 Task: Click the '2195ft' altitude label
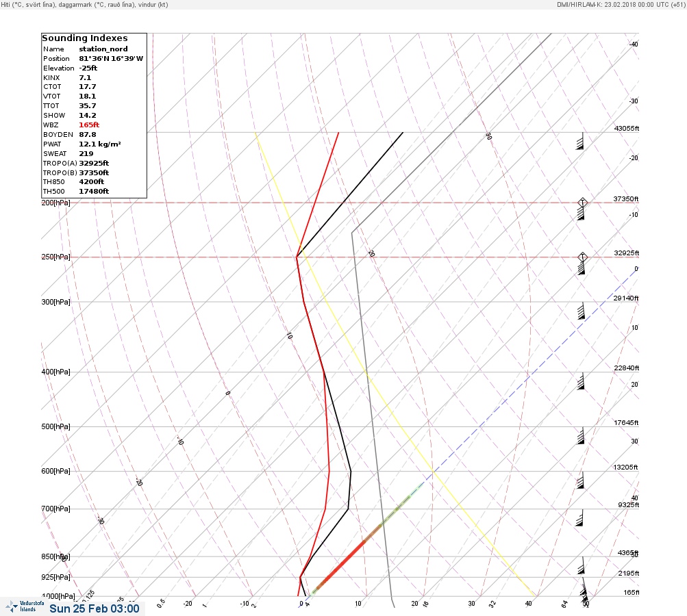(629, 573)
